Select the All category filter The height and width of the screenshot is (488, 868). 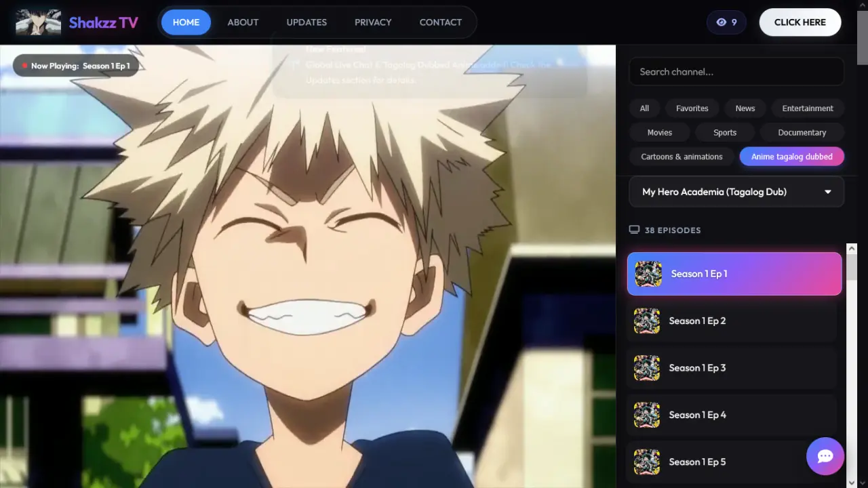coord(644,108)
